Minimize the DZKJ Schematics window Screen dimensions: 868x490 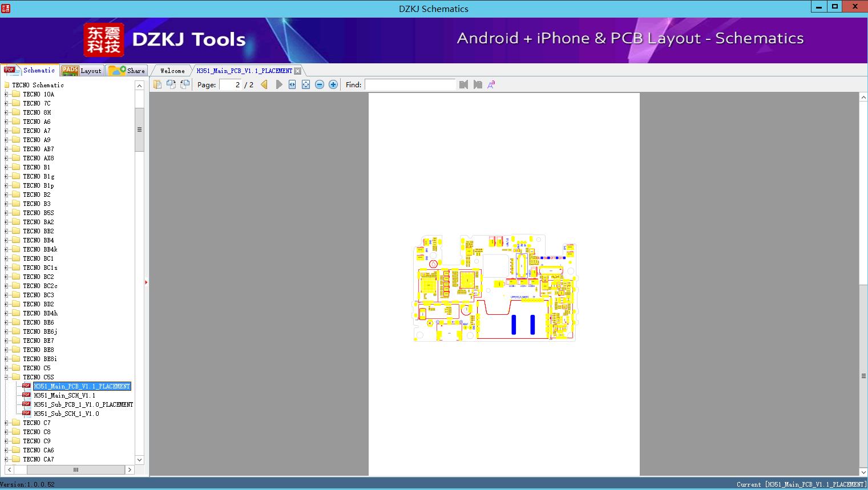(x=819, y=6)
